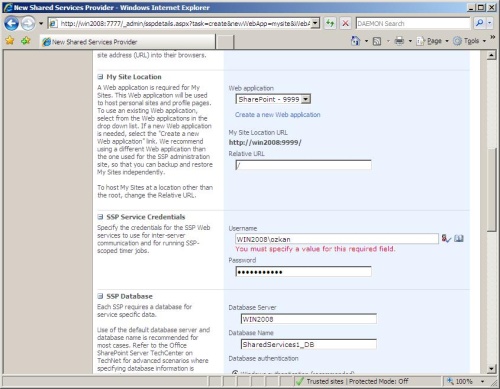This screenshot has height=389, width=500.
Task: Collapse the SSP Service Credentials section
Action: coord(100,217)
